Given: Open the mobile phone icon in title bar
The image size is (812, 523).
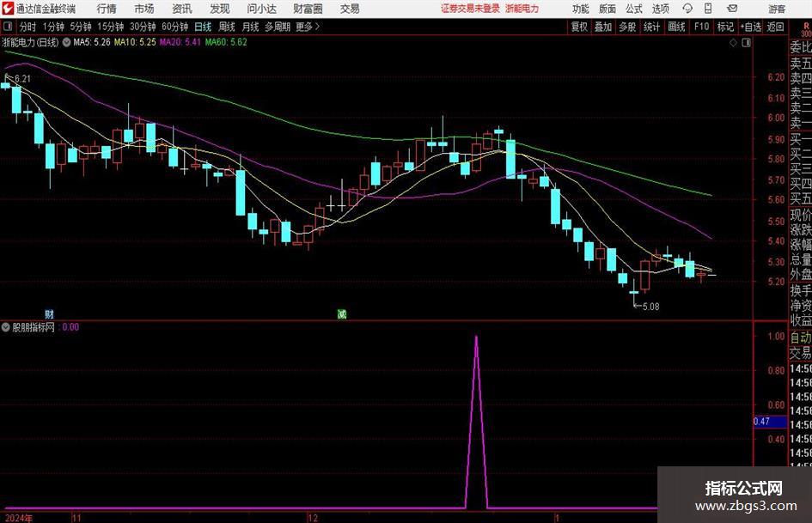Looking at the screenshot, I should click(x=708, y=9).
